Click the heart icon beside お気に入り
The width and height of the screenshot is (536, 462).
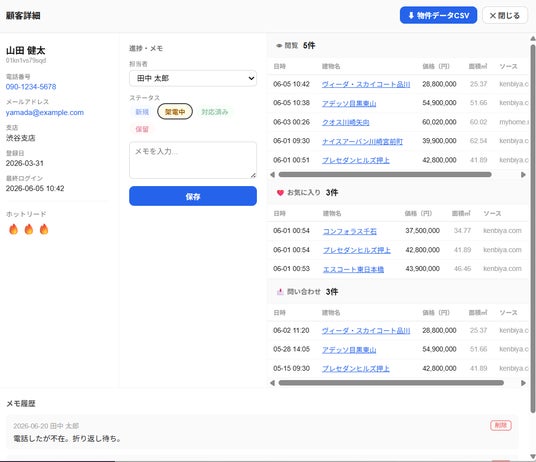[280, 193]
